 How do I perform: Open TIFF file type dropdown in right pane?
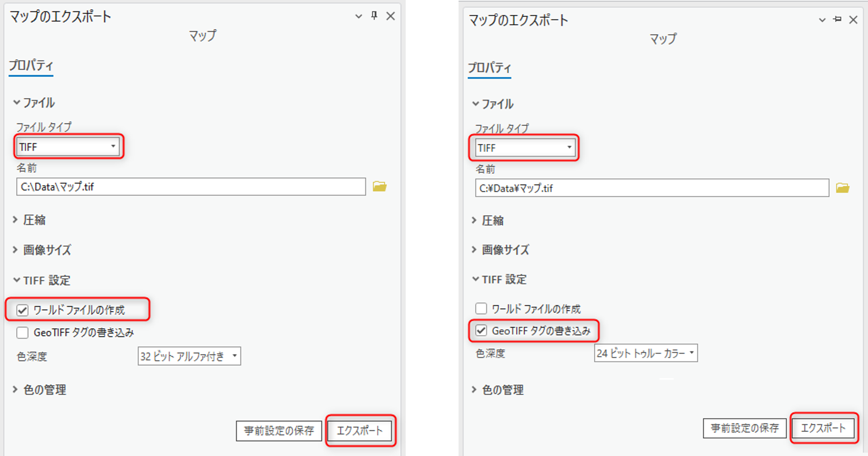(525, 148)
